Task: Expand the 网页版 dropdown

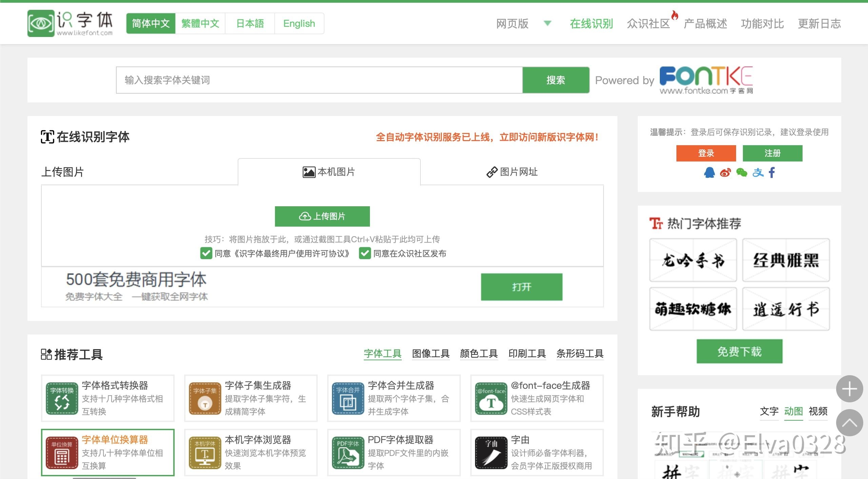Action: (547, 24)
